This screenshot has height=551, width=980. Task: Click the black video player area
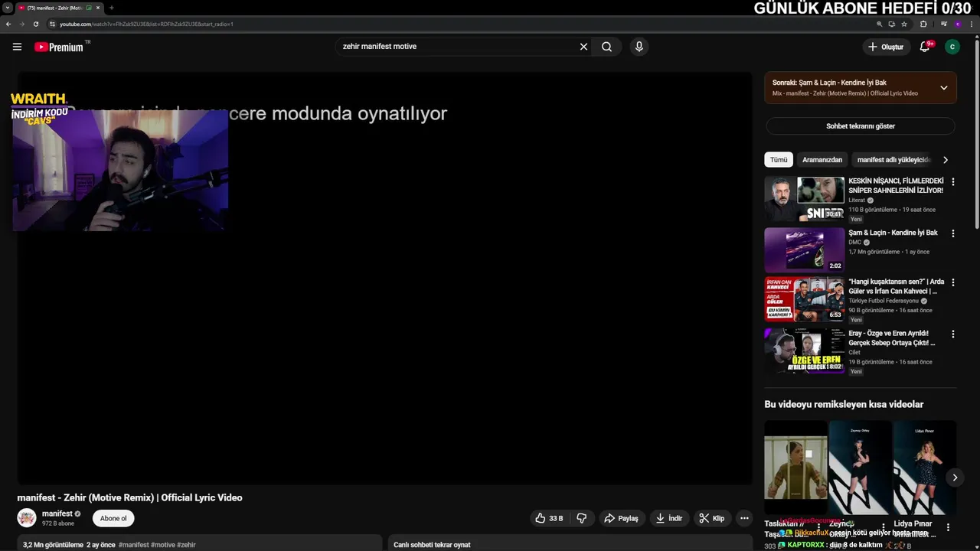tap(384, 278)
